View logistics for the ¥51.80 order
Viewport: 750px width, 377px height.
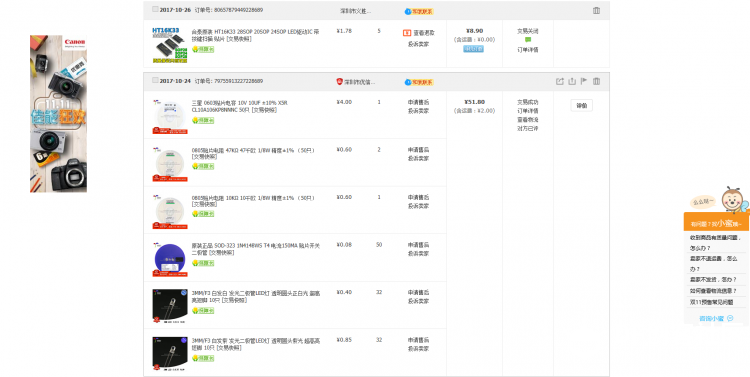point(528,120)
